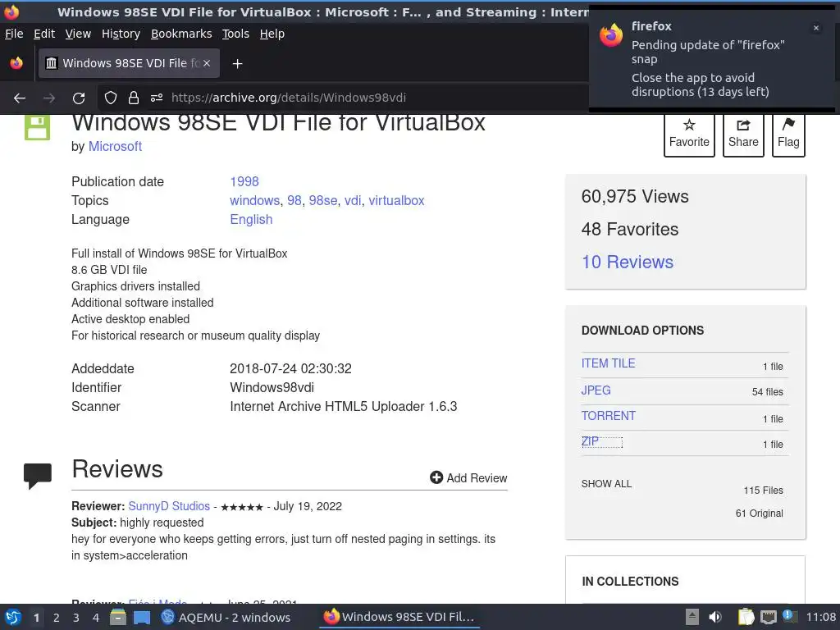This screenshot has height=630, width=840.
Task: Follow the English language link
Action: [251, 220]
